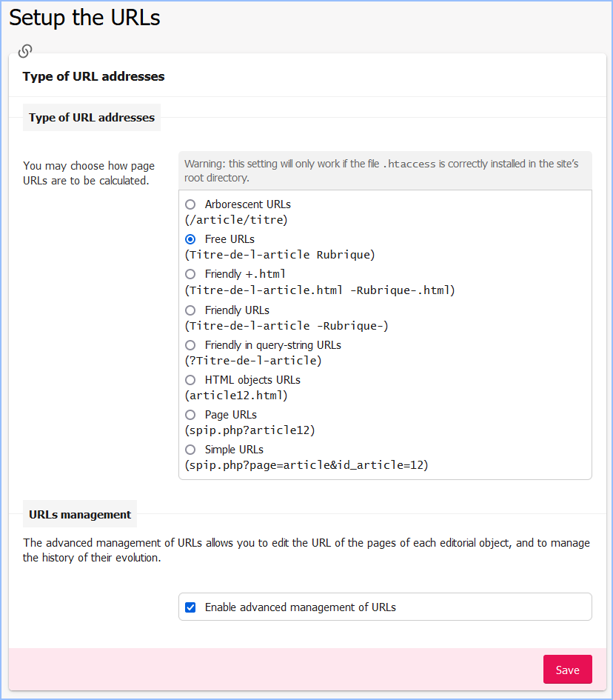Click the (/article/titre) example text
The height and width of the screenshot is (700, 613).
point(235,220)
